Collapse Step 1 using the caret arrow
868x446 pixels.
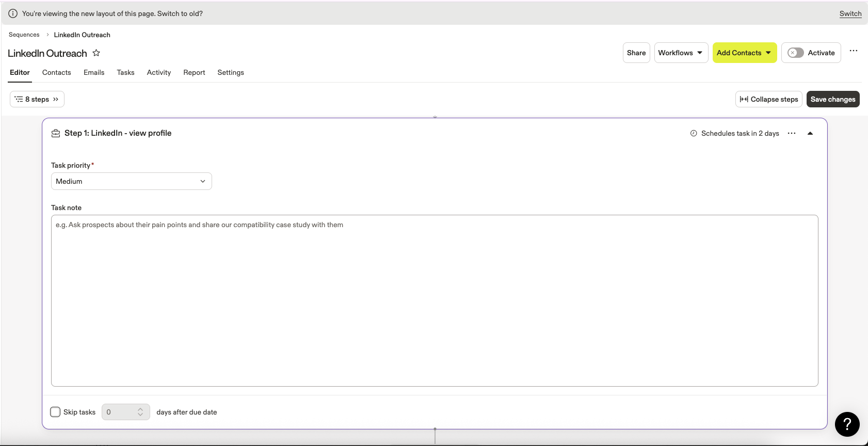point(810,133)
